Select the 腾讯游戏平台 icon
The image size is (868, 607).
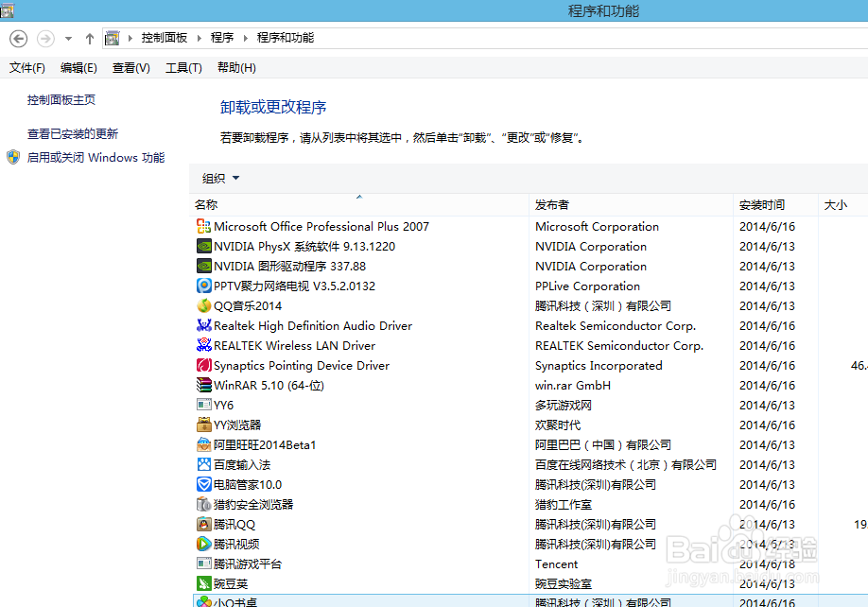coord(203,564)
